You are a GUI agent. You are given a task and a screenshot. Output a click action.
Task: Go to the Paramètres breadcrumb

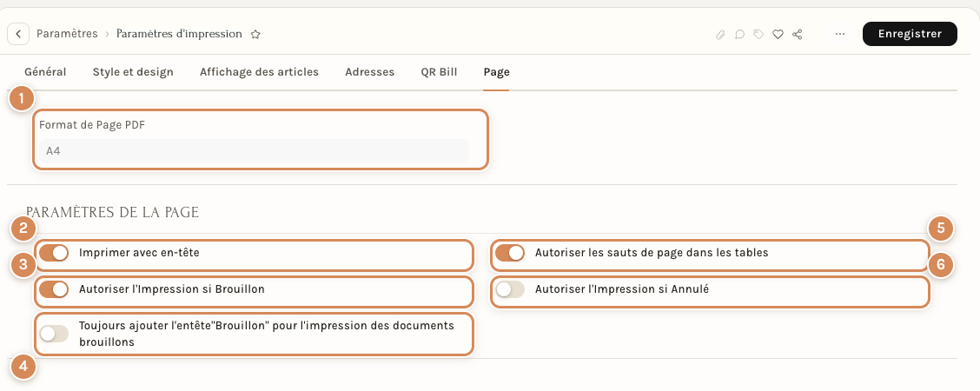pyautogui.click(x=67, y=34)
